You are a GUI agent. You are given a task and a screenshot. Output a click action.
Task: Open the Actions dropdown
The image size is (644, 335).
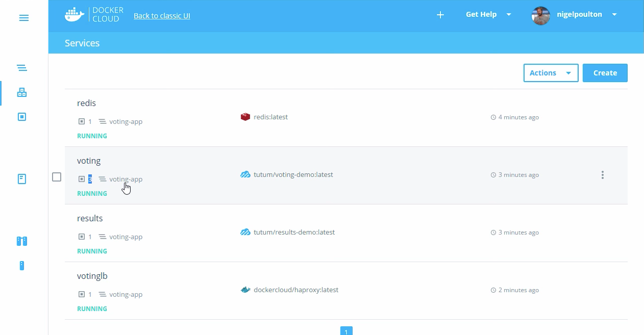[551, 73]
